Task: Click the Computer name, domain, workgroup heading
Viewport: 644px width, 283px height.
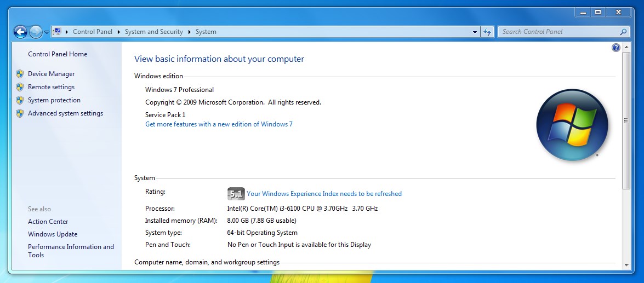Action: 207,262
